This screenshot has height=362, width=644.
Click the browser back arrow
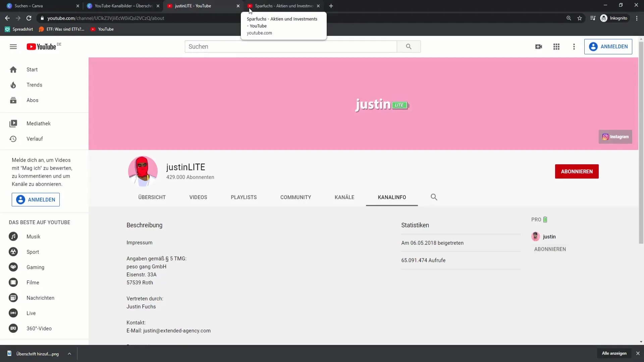7,18
